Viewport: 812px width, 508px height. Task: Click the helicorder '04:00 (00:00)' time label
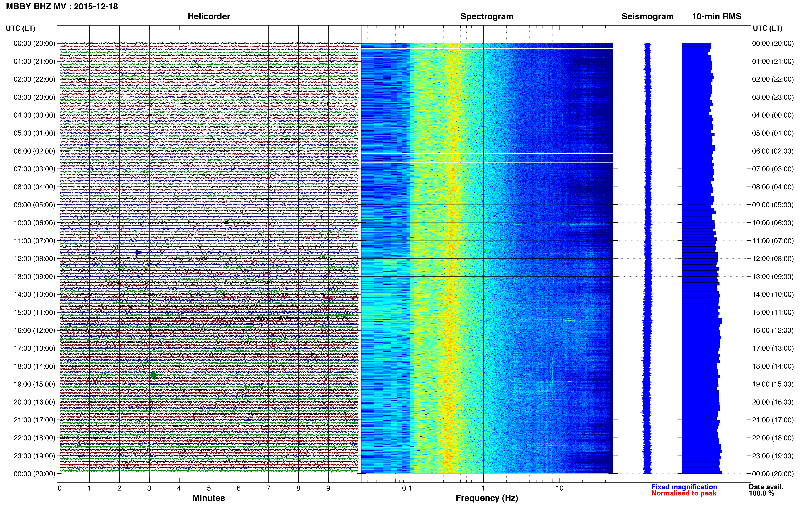click(34, 115)
